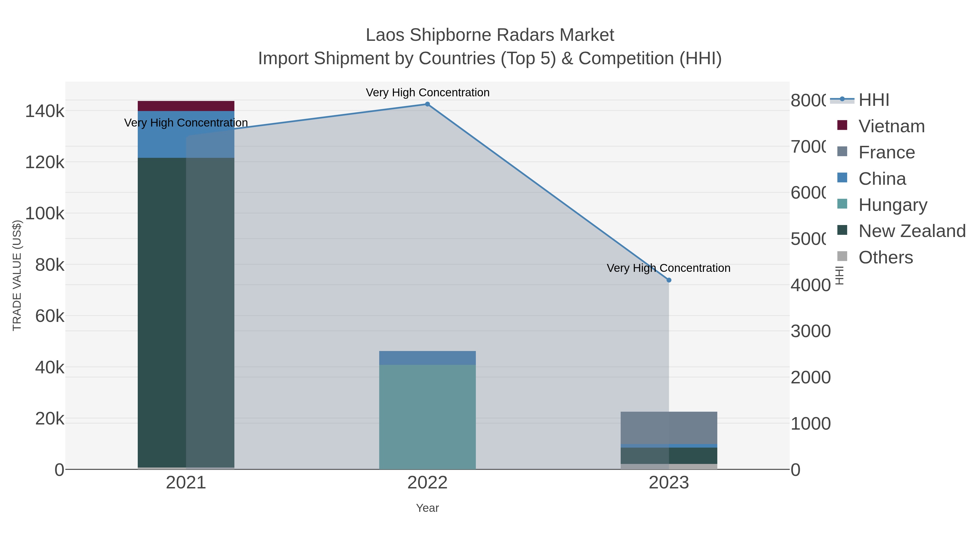Click the Laos Shipborne Radars Market title
The height and width of the screenshot is (551, 980).
click(x=490, y=35)
